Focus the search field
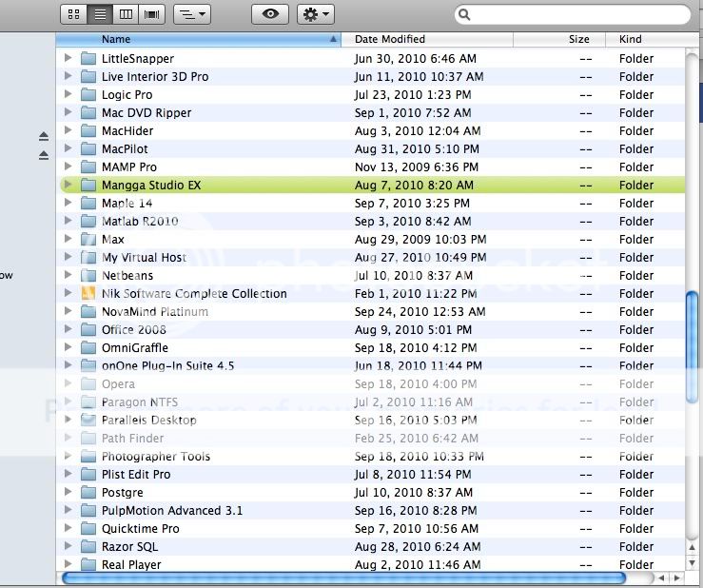This screenshot has width=703, height=588. tap(573, 15)
